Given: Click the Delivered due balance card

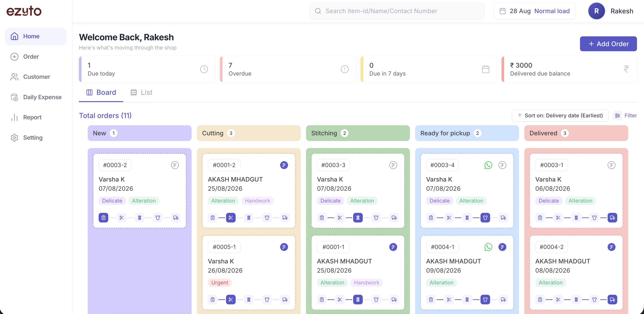Looking at the screenshot, I should [569, 69].
